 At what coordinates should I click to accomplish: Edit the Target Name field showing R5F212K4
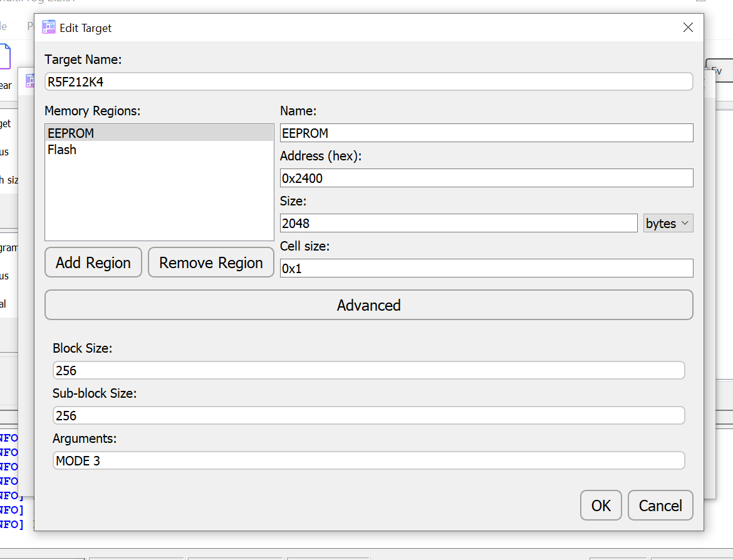(x=368, y=81)
